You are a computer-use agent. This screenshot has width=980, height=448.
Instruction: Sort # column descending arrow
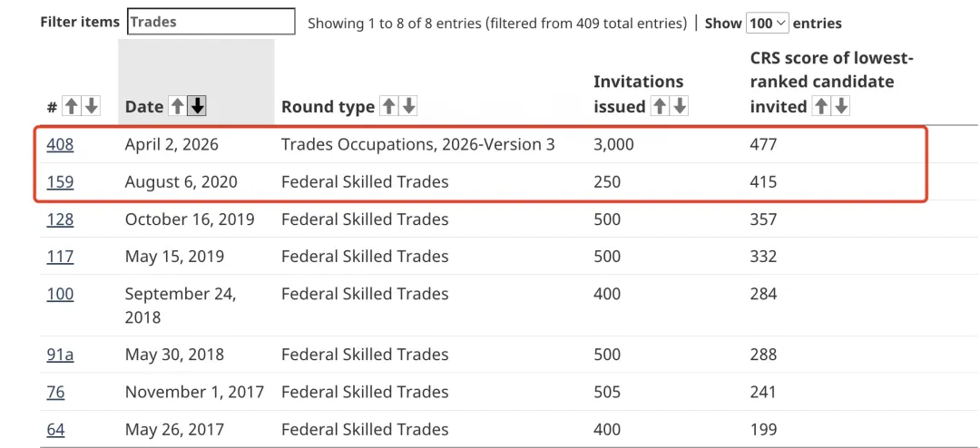click(x=91, y=107)
